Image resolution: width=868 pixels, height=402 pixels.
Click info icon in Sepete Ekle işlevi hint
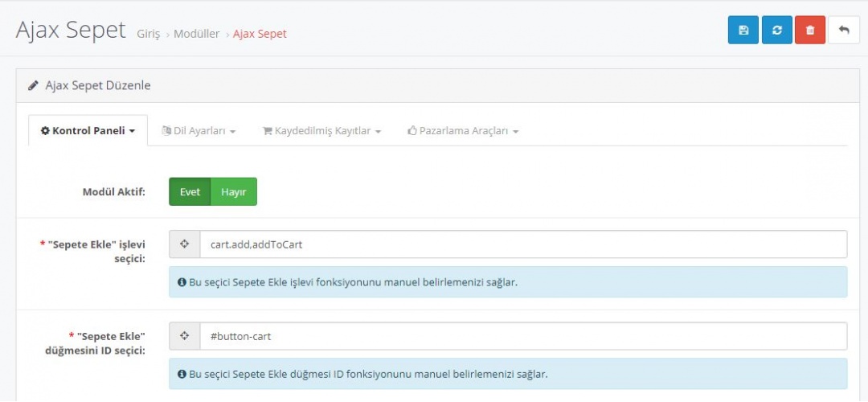pos(182,283)
